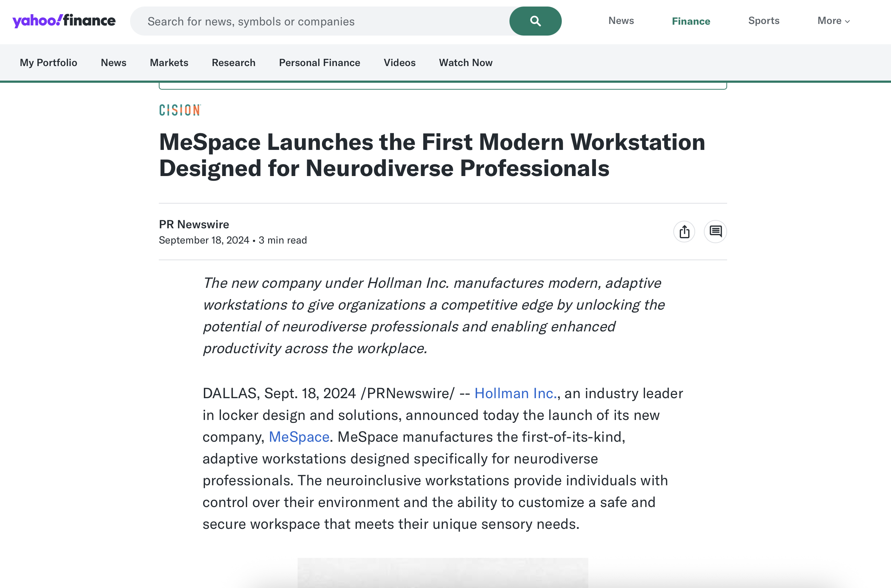Open the MeSpace hyperlink
Screen dimensions: 891x588
[x=299, y=437]
